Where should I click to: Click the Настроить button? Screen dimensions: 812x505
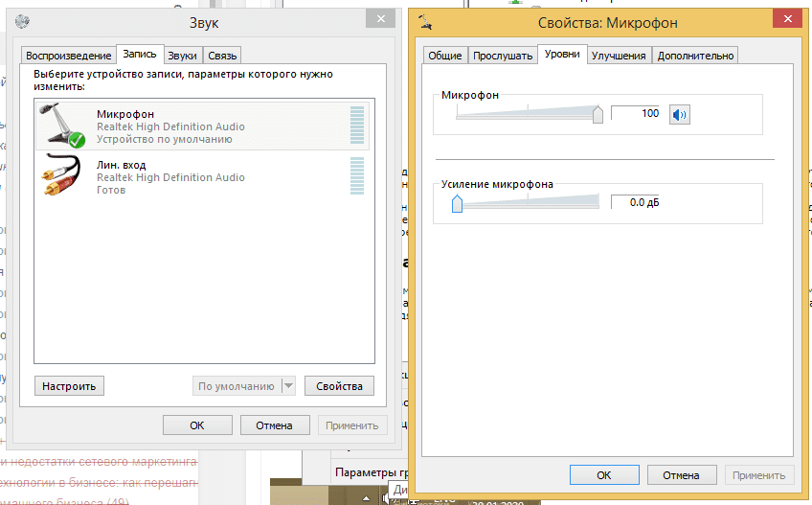(69, 386)
